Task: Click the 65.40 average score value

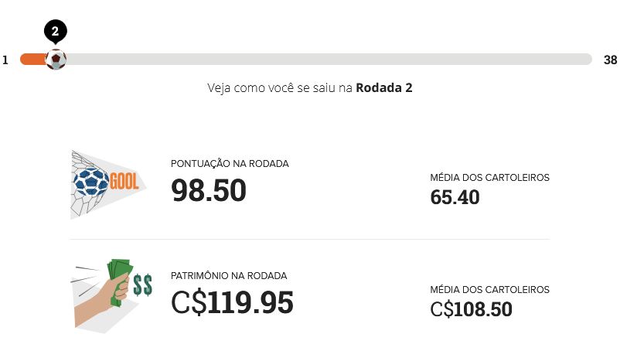Action: tap(455, 198)
